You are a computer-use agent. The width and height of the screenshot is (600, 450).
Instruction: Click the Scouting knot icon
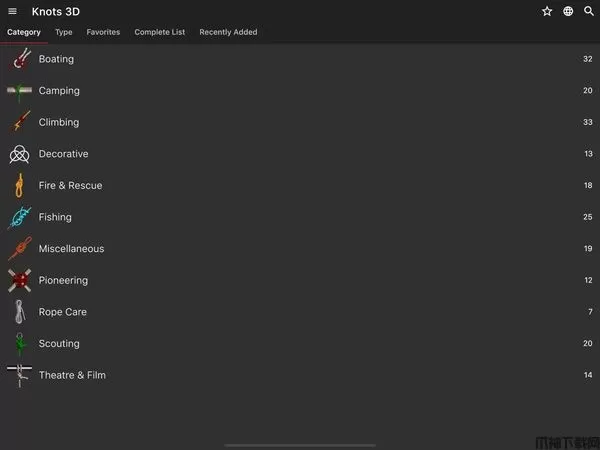pyautogui.click(x=20, y=344)
